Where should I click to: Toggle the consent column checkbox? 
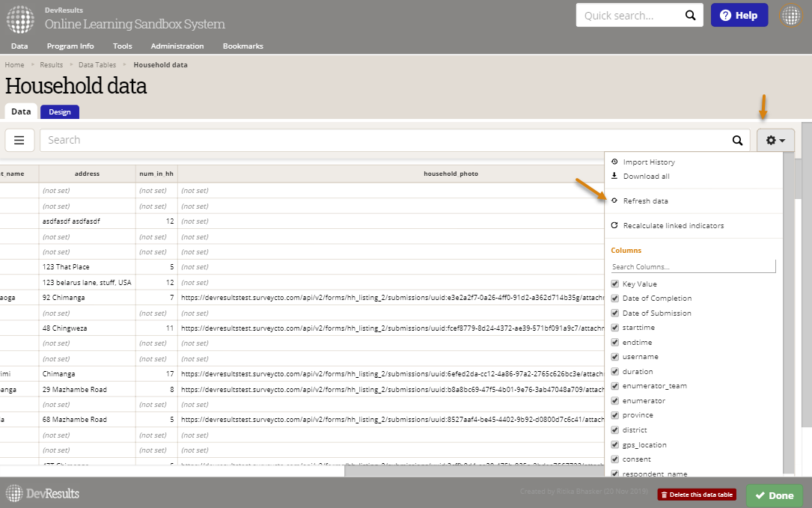tap(615, 459)
